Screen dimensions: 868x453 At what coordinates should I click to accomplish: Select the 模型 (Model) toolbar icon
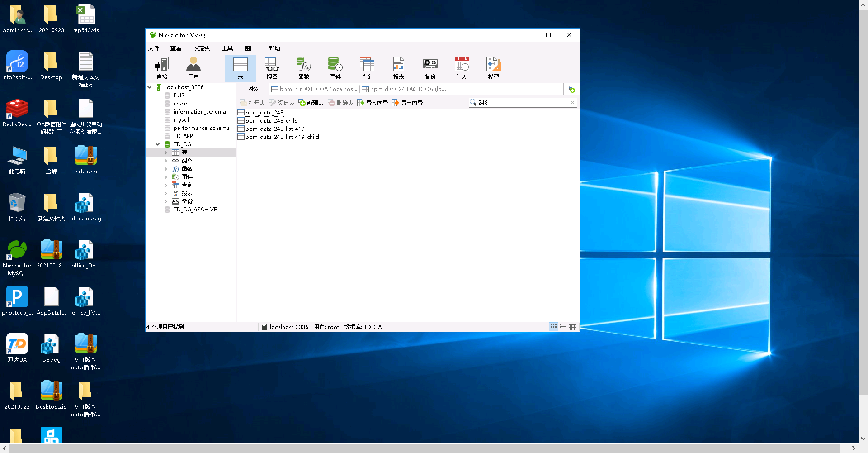[x=493, y=68]
